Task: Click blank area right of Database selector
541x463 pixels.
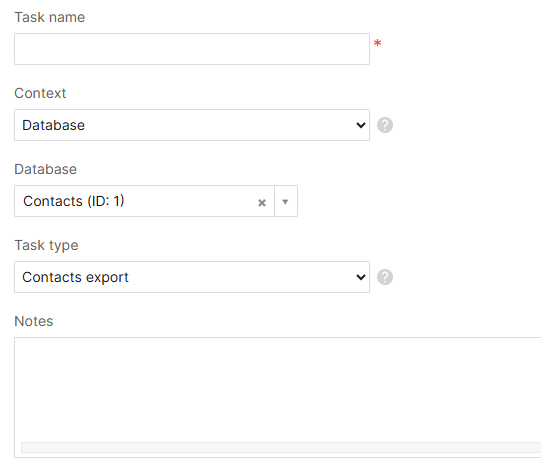Action: tap(414, 201)
